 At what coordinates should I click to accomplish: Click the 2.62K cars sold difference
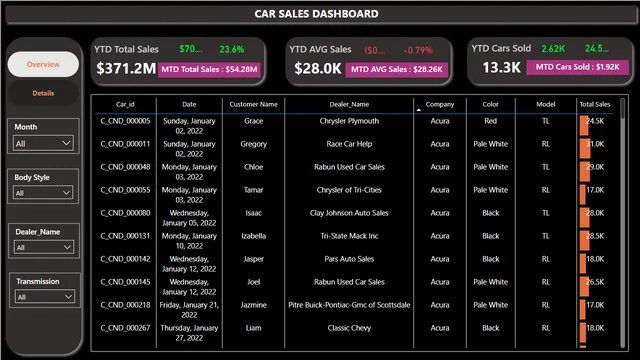click(x=553, y=49)
